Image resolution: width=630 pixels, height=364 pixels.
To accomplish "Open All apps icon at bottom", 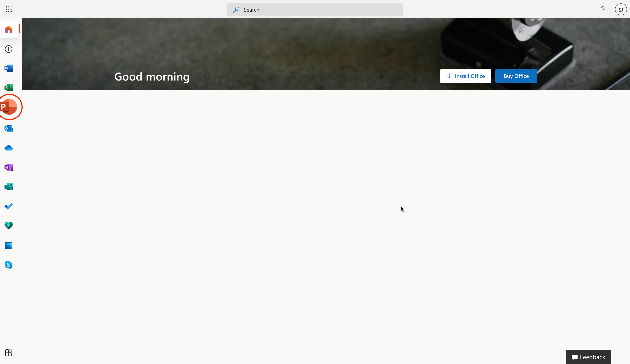I will click(9, 353).
